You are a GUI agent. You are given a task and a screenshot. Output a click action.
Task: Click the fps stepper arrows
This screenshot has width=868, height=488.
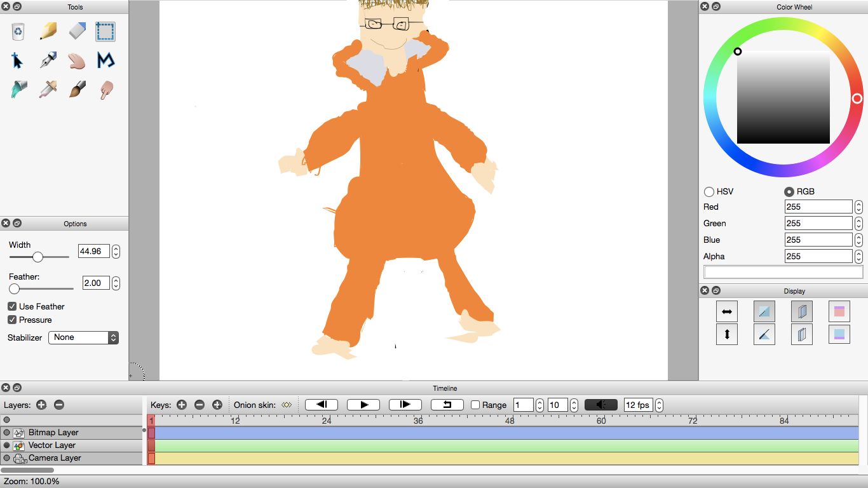(659, 405)
